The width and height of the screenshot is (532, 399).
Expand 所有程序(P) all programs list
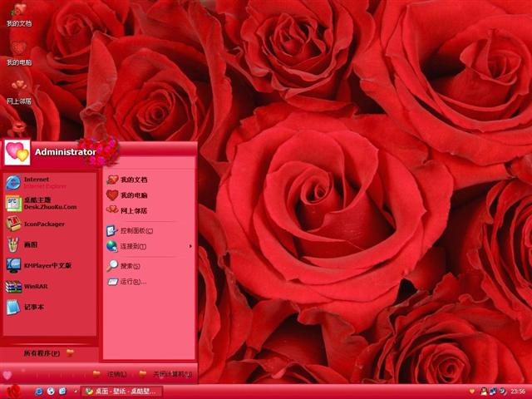coord(49,353)
